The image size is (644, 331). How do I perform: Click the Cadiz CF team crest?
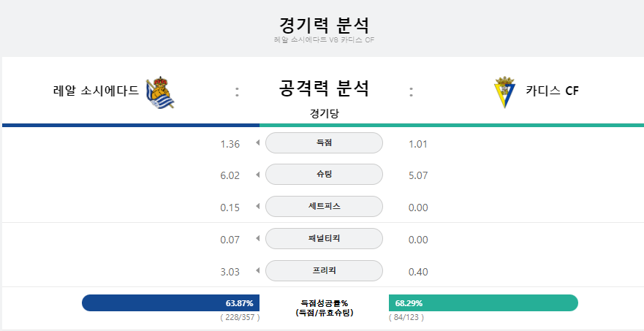click(505, 92)
